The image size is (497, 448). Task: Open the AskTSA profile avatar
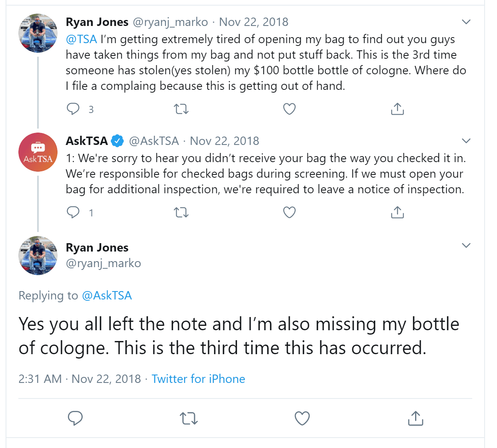click(x=38, y=152)
